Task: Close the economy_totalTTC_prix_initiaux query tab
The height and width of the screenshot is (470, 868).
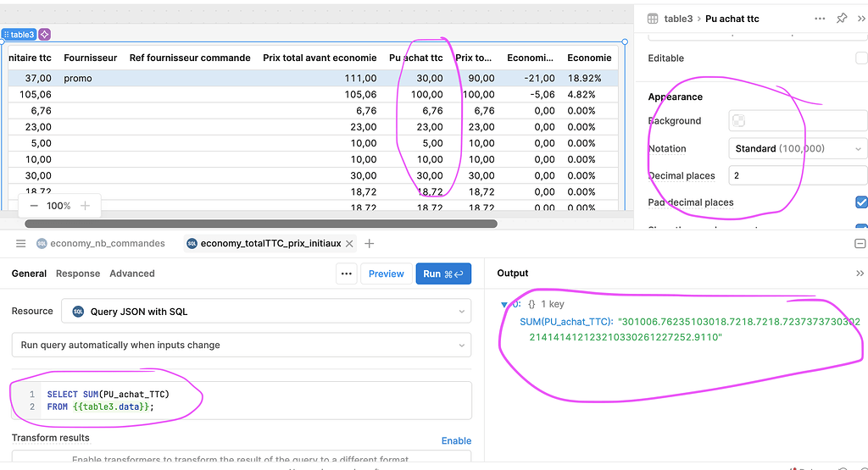Action: tap(350, 244)
